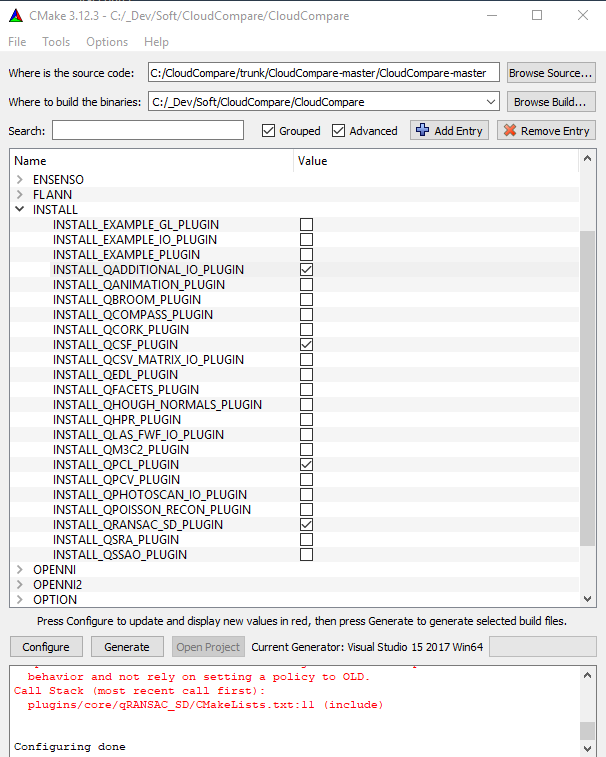Uncheck INSTALL_QPCL_PLUGIN checkbox

tap(306, 464)
